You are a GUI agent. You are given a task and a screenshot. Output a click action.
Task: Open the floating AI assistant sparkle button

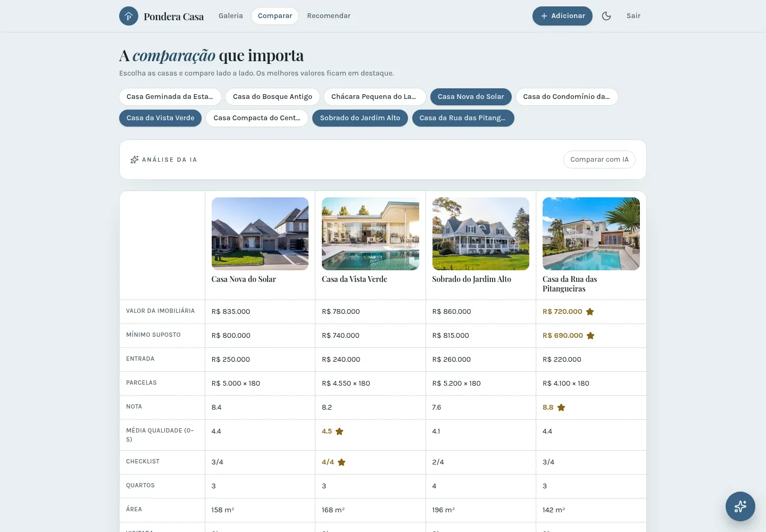(x=740, y=506)
